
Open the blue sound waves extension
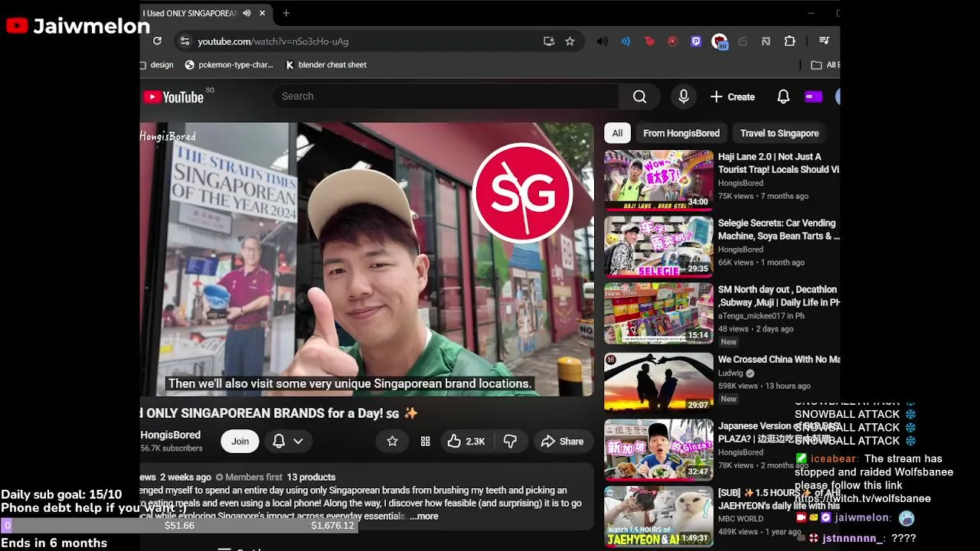[626, 41]
